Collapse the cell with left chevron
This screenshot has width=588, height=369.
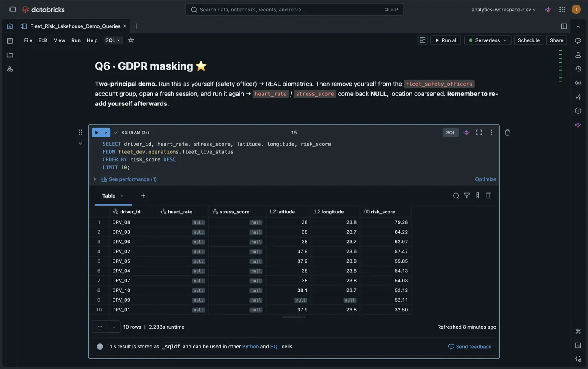[x=80, y=143]
